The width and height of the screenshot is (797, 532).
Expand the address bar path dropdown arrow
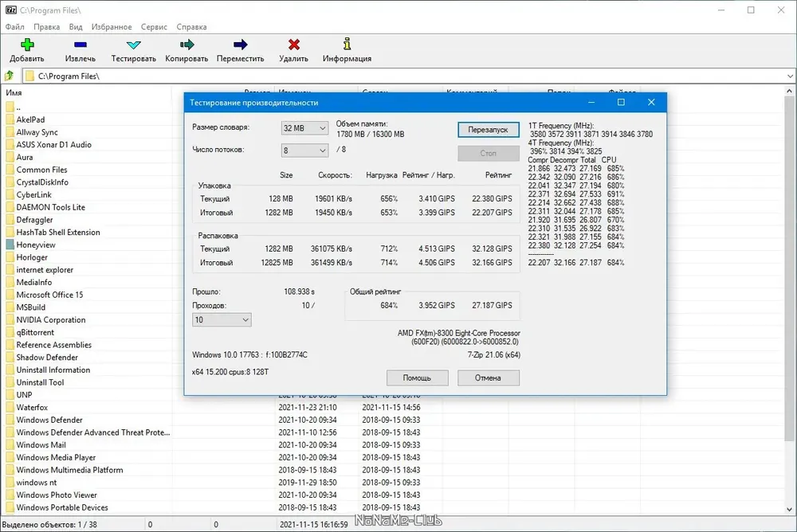[x=790, y=76]
